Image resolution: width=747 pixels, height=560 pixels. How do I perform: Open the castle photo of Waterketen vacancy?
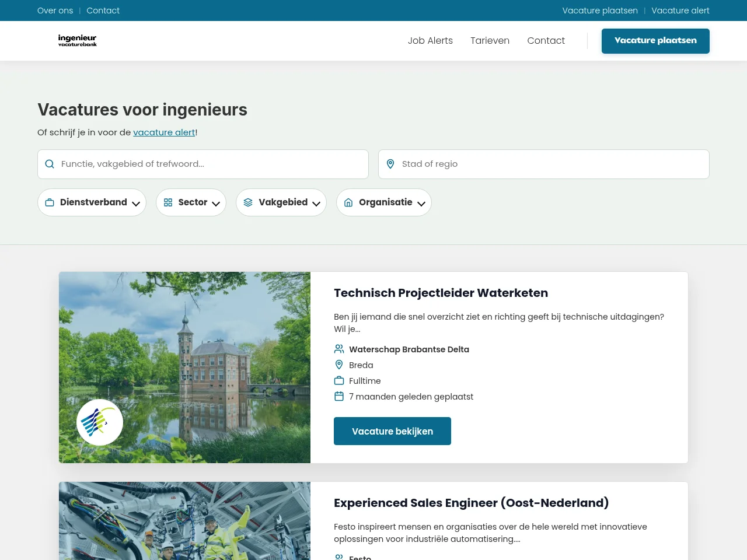point(184,367)
